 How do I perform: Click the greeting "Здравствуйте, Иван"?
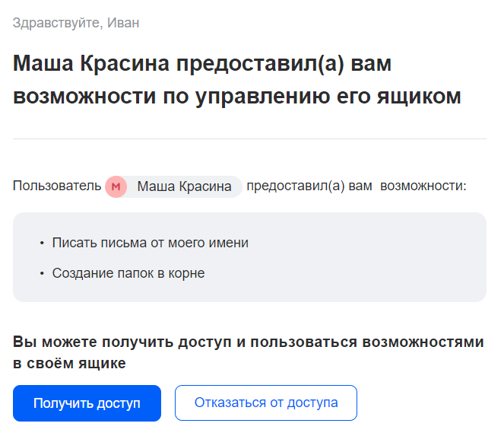[75, 23]
